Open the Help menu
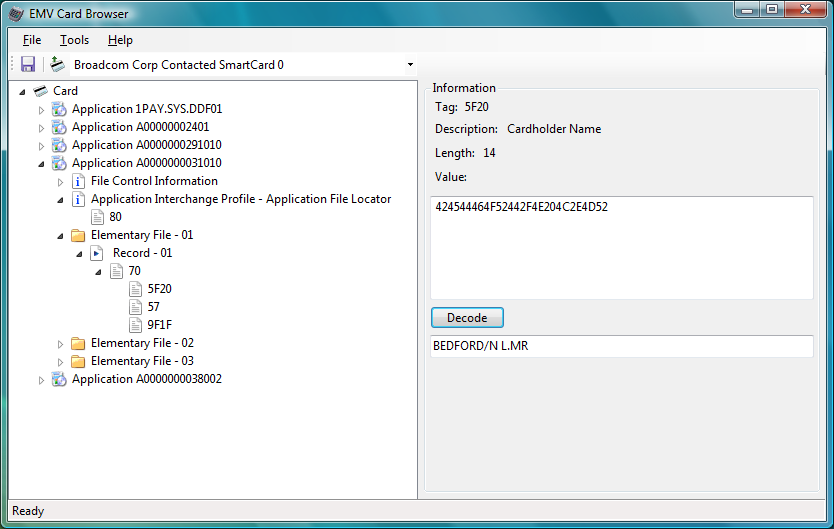Image resolution: width=834 pixels, height=529 pixels. pyautogui.click(x=120, y=40)
